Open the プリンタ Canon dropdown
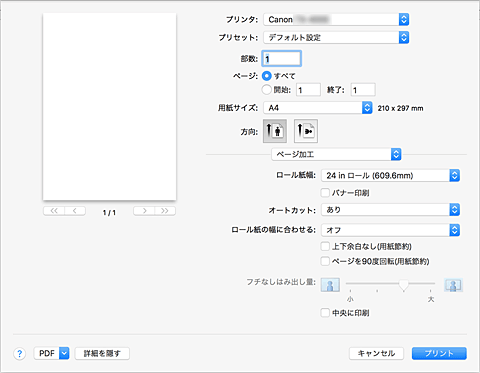Image resolution: width=480 pixels, height=373 pixels. pyautogui.click(x=336, y=20)
